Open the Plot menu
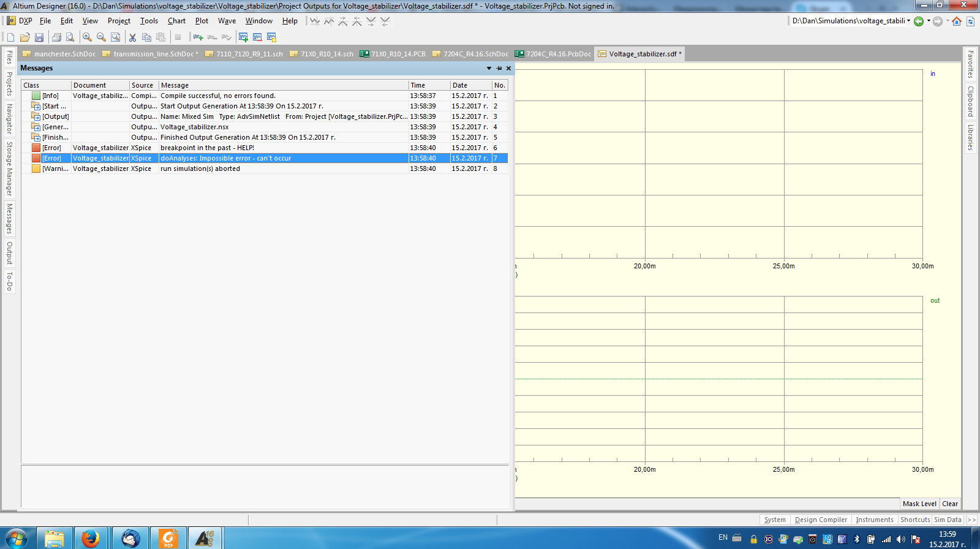The image size is (980, 549). point(202,21)
